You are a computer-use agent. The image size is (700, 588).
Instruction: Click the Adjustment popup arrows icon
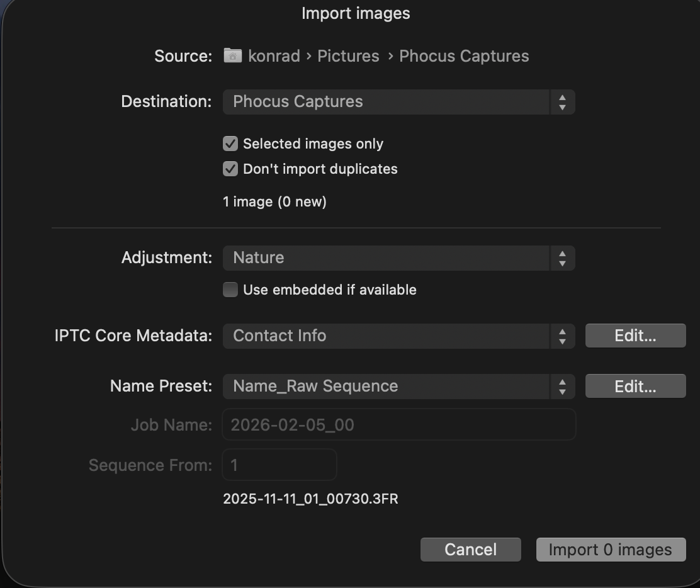563,258
